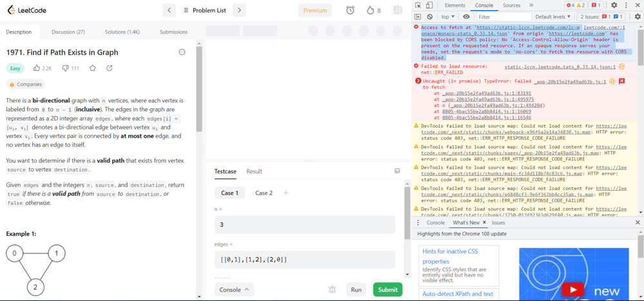Image resolution: width=644 pixels, height=301 pixels.
Task: Click the thumbs up like icon
Action: 37,68
